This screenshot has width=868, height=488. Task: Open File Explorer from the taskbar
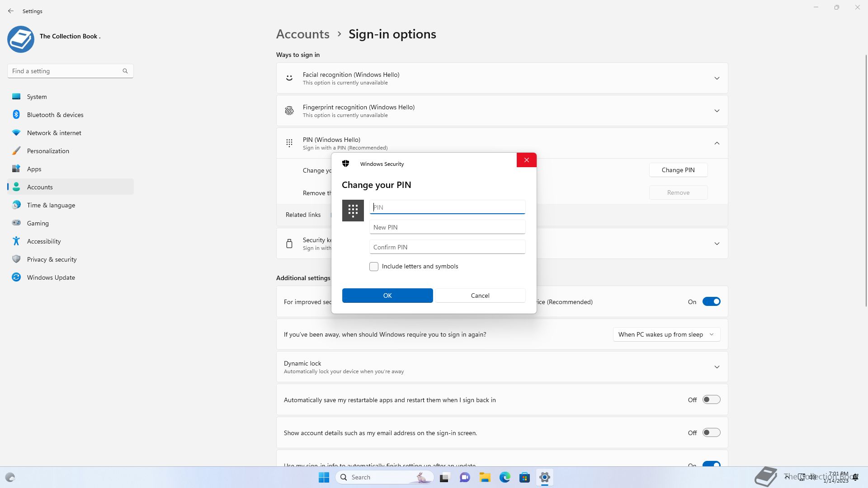485,477
